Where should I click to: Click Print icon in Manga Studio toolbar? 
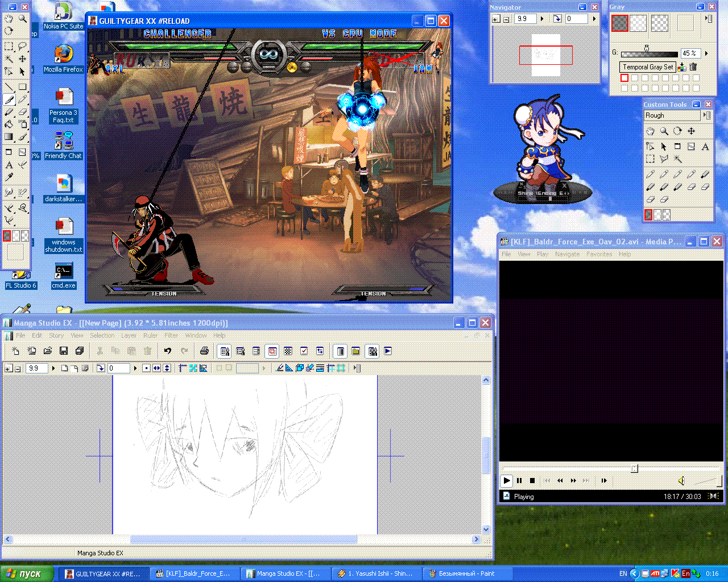click(x=204, y=351)
